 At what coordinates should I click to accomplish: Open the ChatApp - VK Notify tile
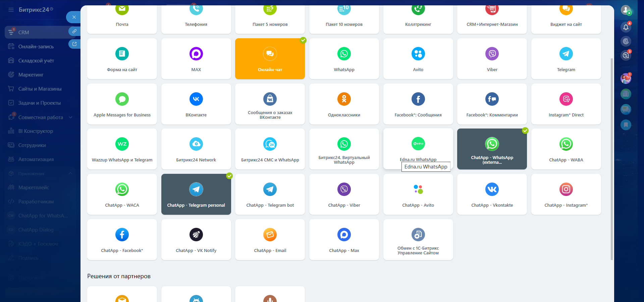[196, 240]
